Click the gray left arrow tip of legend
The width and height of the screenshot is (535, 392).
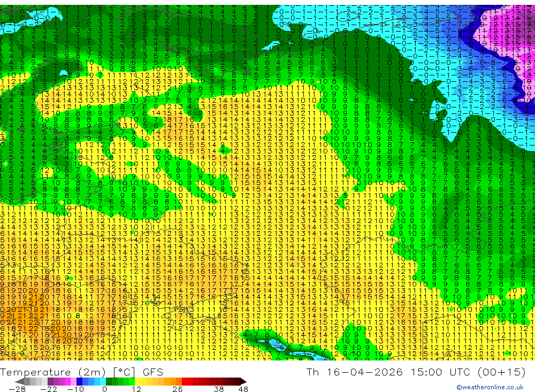pos(19,381)
